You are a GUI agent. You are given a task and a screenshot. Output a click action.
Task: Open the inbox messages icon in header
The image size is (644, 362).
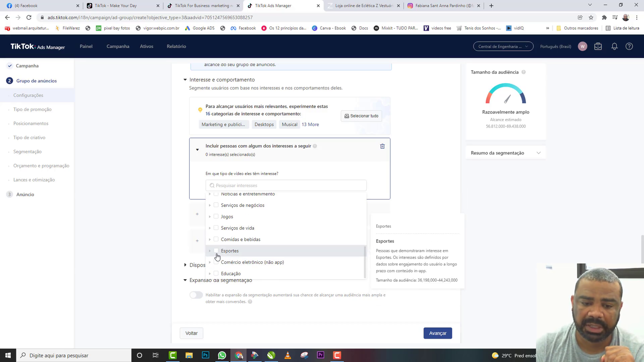[598, 46]
